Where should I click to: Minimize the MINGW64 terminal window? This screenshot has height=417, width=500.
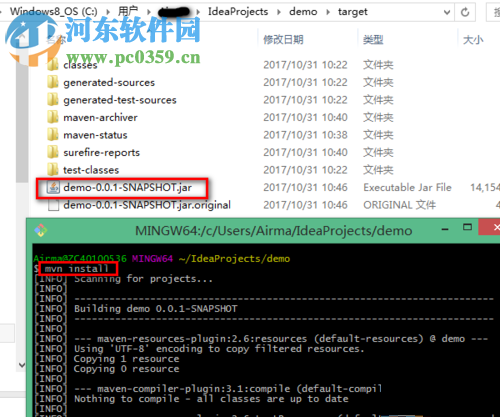(x=445, y=229)
